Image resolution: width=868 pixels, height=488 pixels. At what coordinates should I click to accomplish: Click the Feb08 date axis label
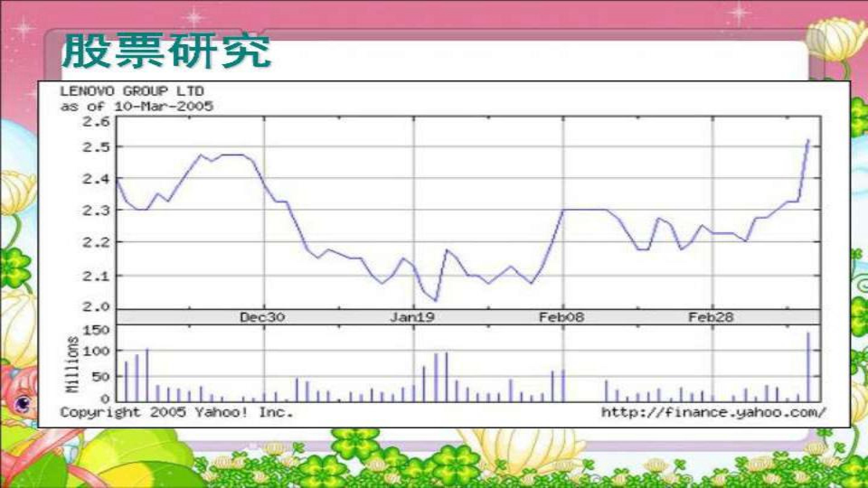tap(561, 317)
